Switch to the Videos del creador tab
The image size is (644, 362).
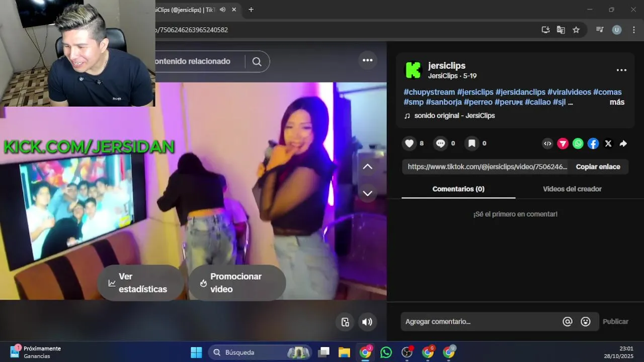pyautogui.click(x=572, y=189)
